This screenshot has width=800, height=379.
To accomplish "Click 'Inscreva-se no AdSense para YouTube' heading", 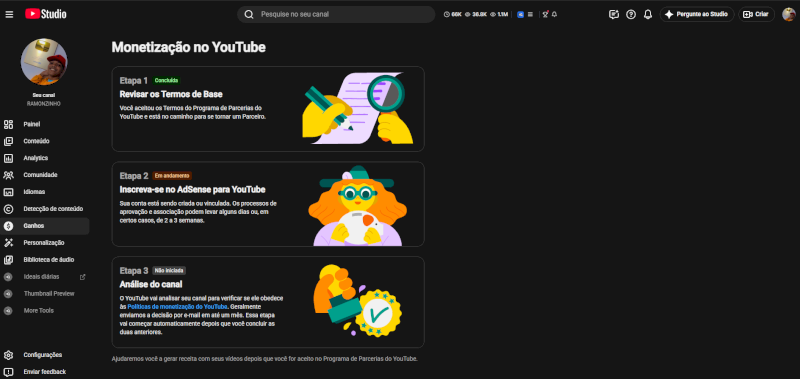I will pos(192,190).
